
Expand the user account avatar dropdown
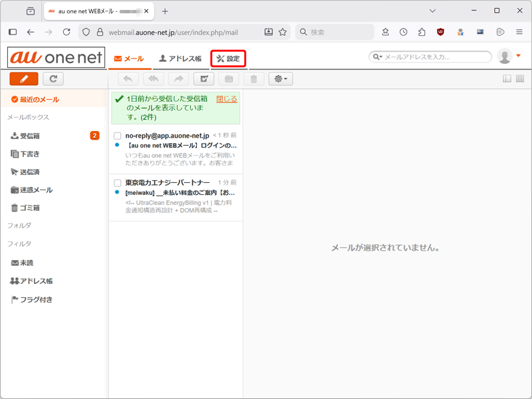509,57
